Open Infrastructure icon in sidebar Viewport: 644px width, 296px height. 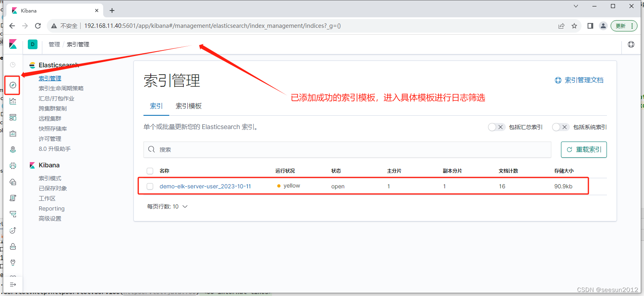(13, 182)
